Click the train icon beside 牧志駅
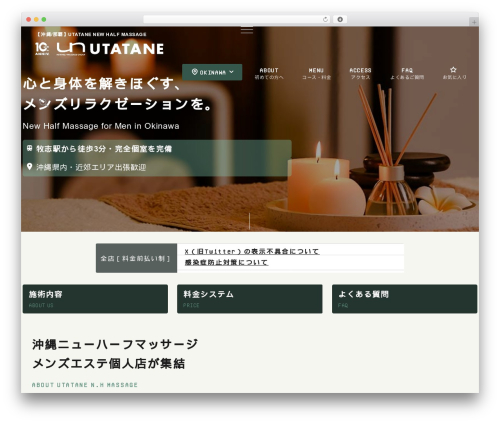The height and width of the screenshot is (423, 500). (x=29, y=148)
